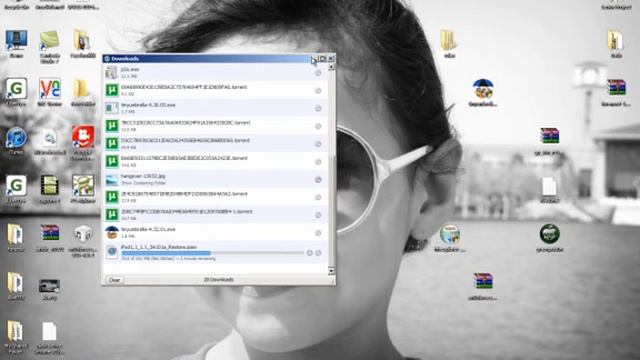640x360 pixels.
Task: Click the uTorrent icon of the 22.9 KB torrent download
Action: pyautogui.click(x=111, y=197)
